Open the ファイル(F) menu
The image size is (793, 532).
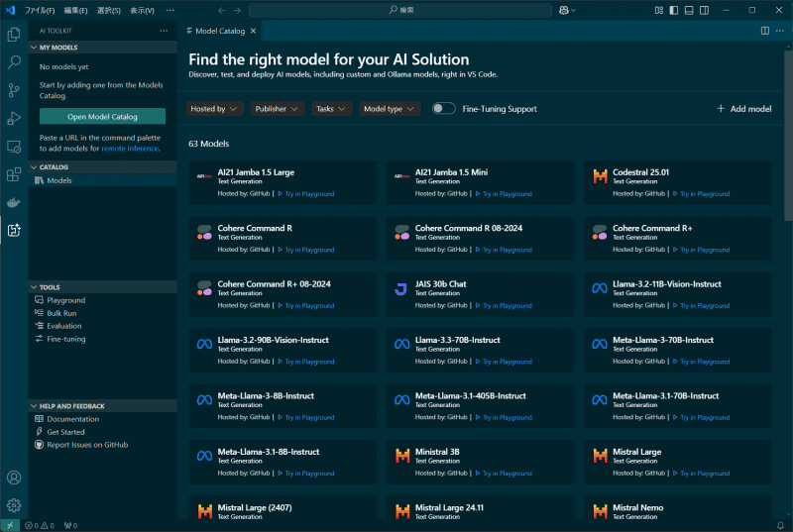pos(40,10)
